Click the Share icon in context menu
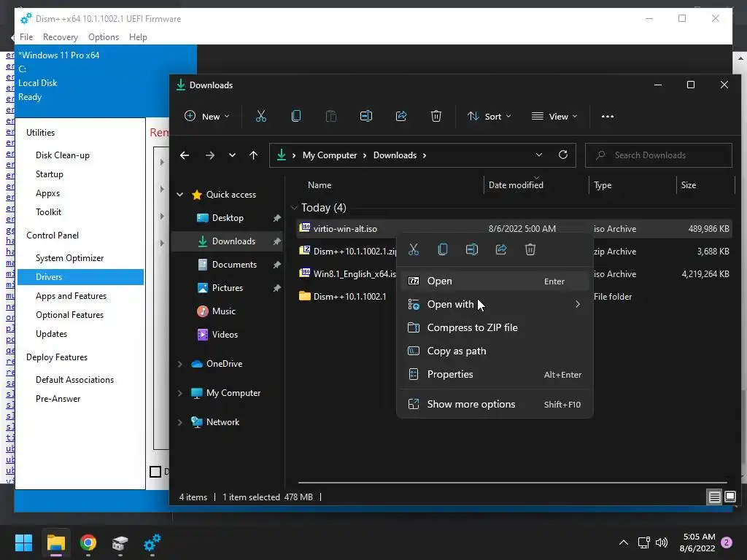747x560 pixels. point(501,249)
